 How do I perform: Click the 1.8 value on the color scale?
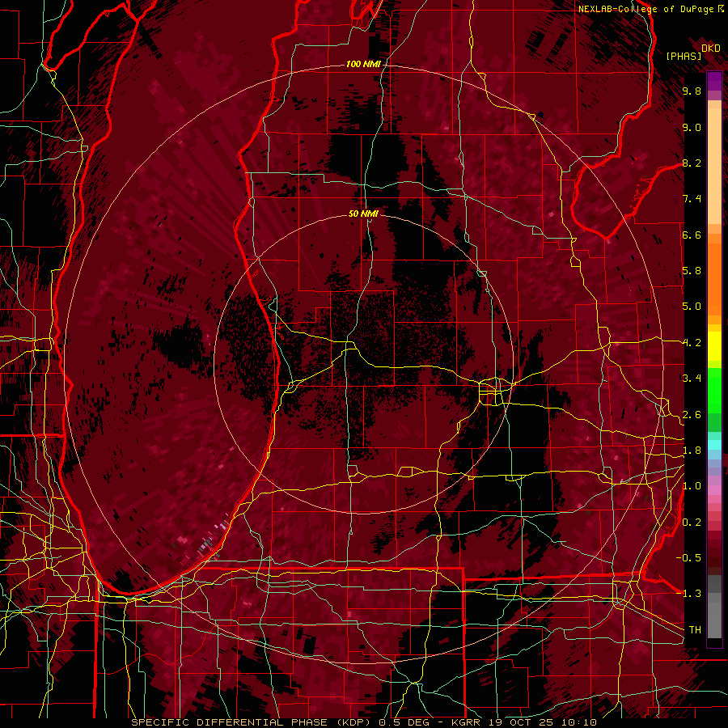[692, 451]
